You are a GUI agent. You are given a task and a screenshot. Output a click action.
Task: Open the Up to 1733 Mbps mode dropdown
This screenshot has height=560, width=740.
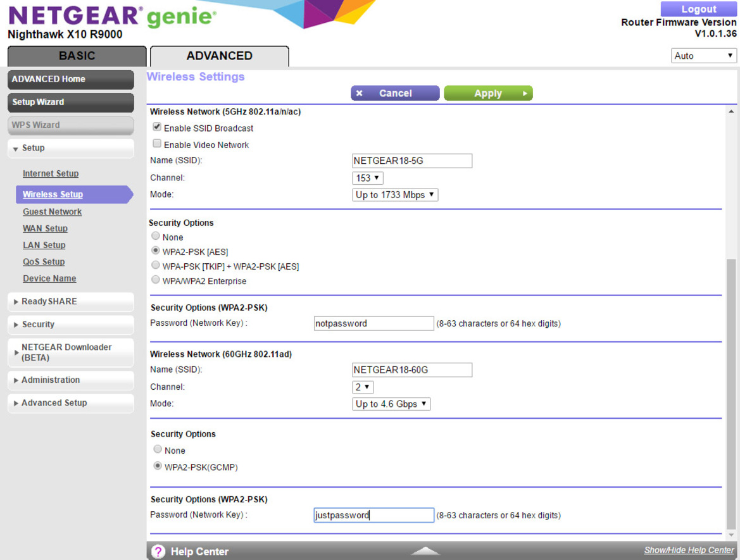(x=395, y=195)
